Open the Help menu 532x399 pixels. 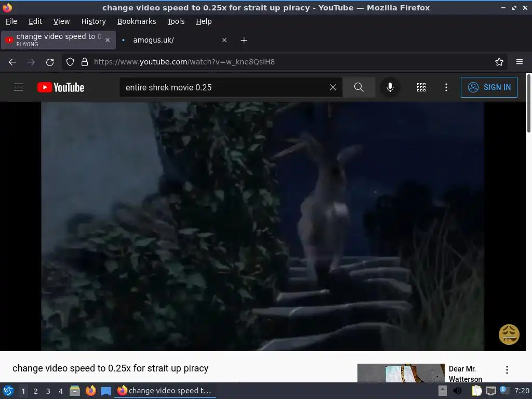(204, 21)
